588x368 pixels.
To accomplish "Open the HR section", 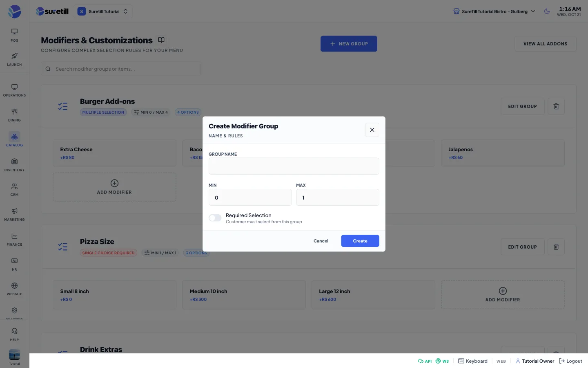I will [x=14, y=264].
